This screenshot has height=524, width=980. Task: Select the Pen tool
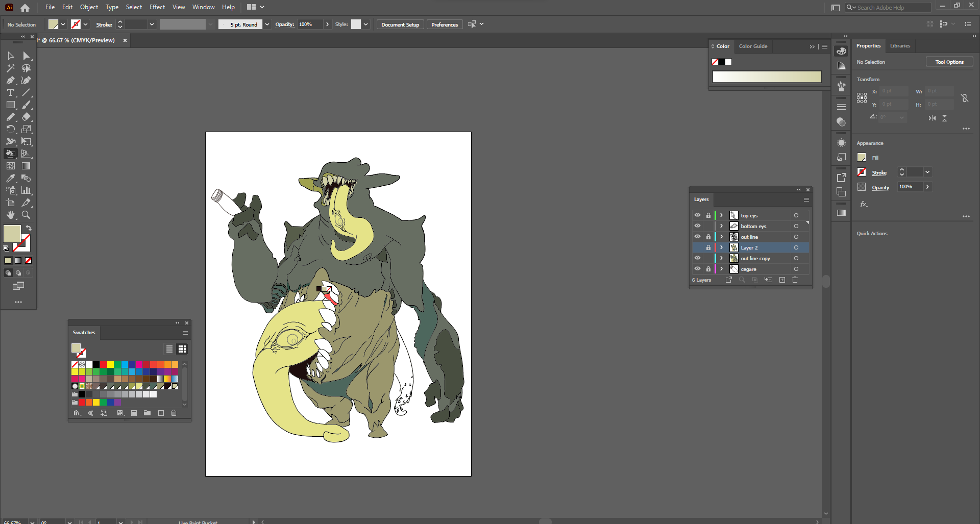(10, 80)
